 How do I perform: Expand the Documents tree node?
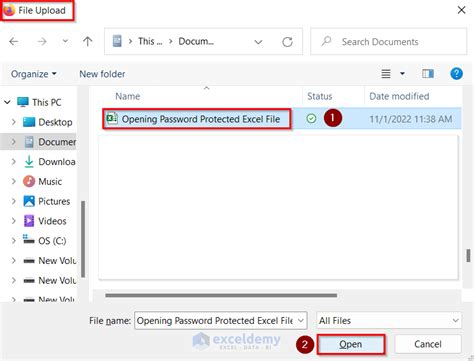point(13,142)
